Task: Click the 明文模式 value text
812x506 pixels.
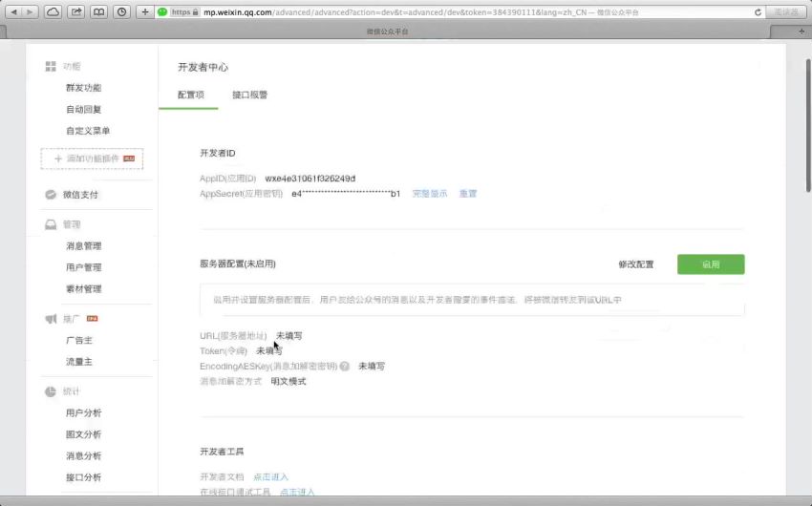Action: click(288, 382)
